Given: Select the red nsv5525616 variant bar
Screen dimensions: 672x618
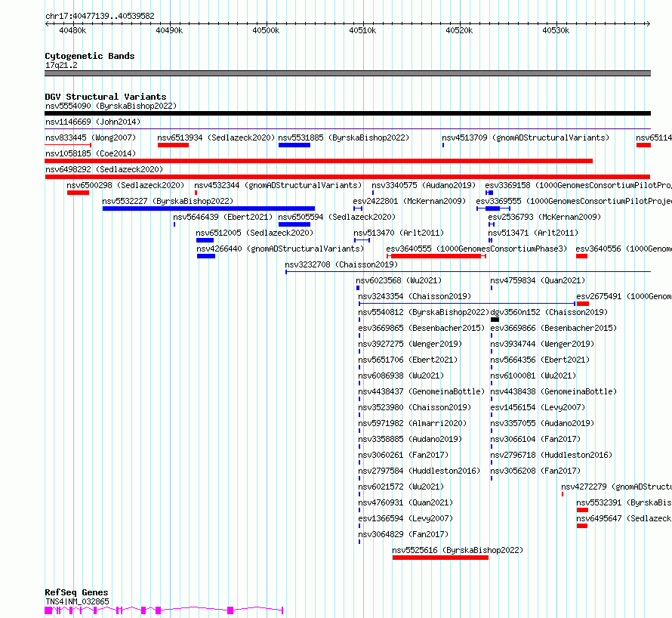Looking at the screenshot, I should coord(440,558).
